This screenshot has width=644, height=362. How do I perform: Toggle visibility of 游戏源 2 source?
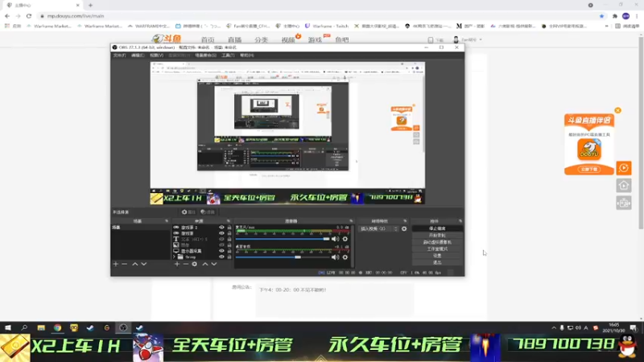222,228
